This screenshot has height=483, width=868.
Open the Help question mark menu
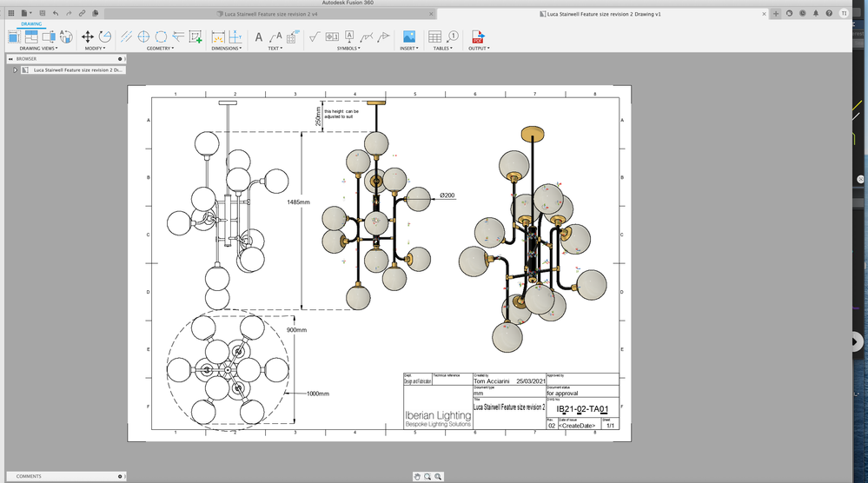[x=829, y=13]
